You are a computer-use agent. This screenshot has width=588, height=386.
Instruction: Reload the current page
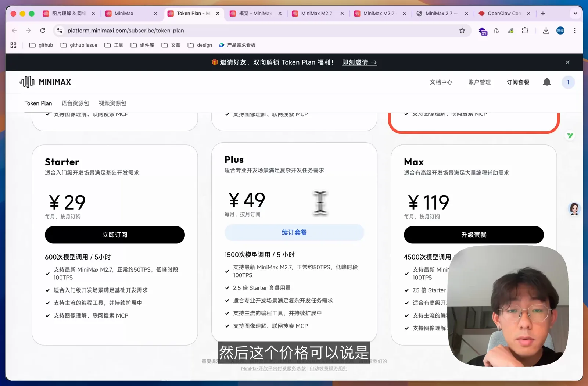click(43, 31)
